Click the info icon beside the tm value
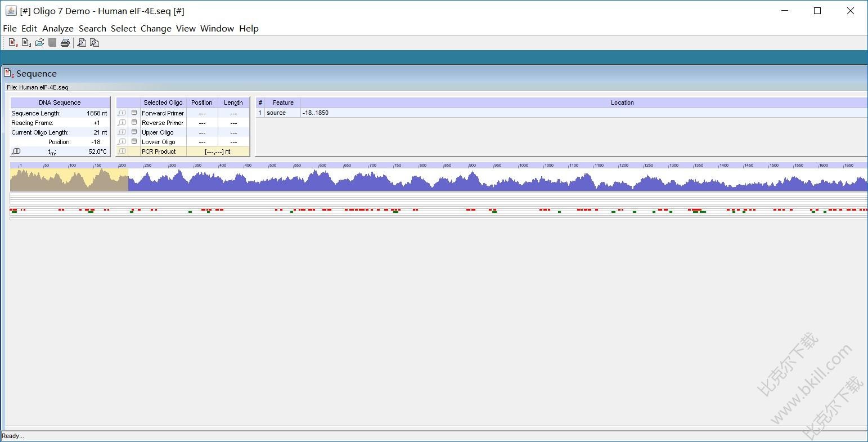This screenshot has width=868, height=442. pyautogui.click(x=16, y=151)
